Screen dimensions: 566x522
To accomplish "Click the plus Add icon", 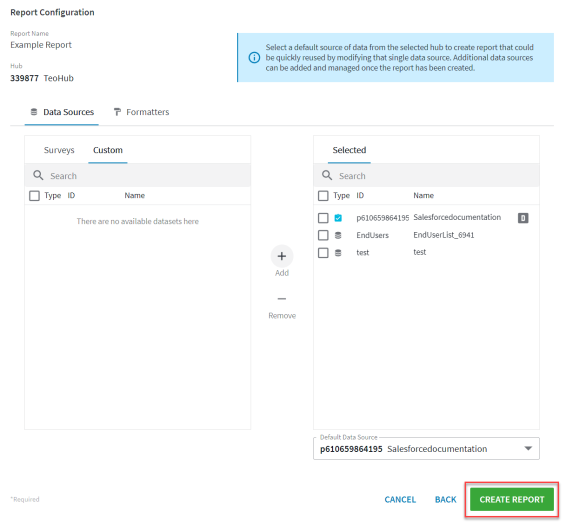I will 282,256.
